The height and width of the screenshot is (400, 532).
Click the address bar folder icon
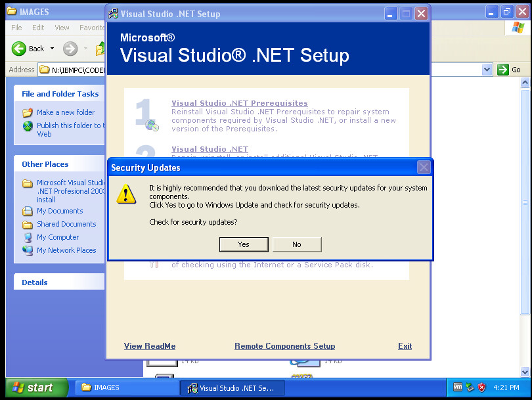44,70
